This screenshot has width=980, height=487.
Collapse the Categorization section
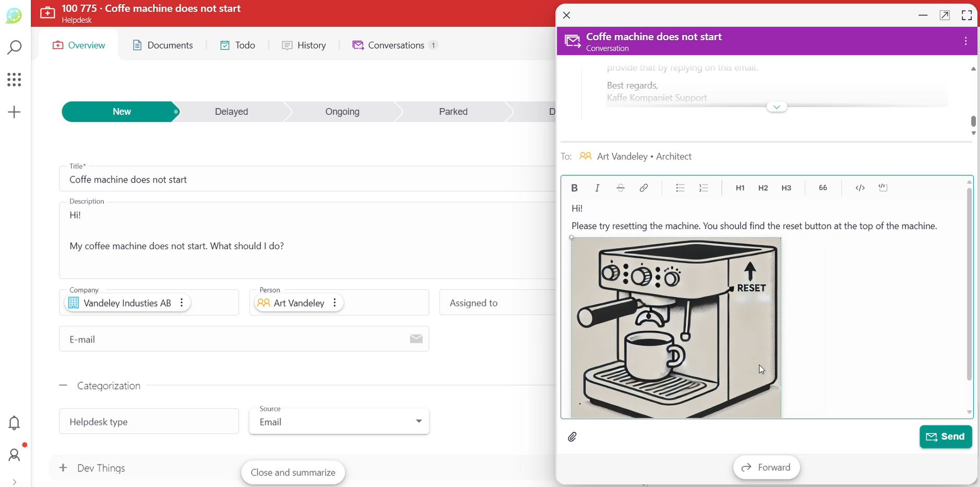63,385
